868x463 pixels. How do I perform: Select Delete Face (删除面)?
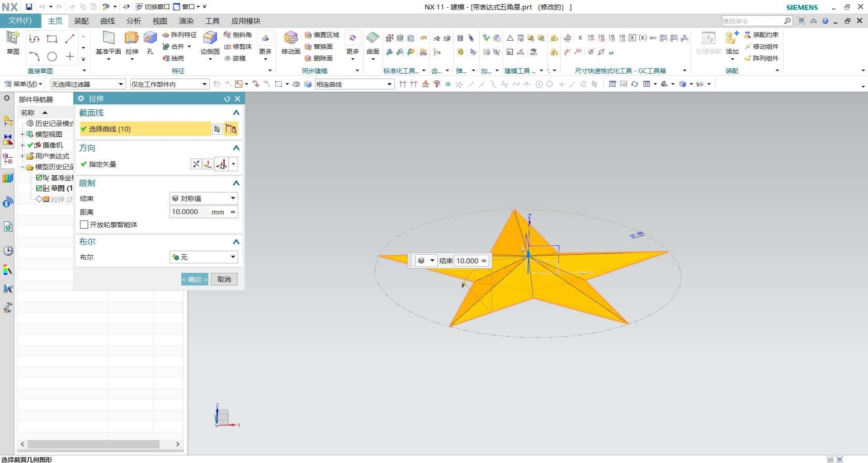(319, 58)
